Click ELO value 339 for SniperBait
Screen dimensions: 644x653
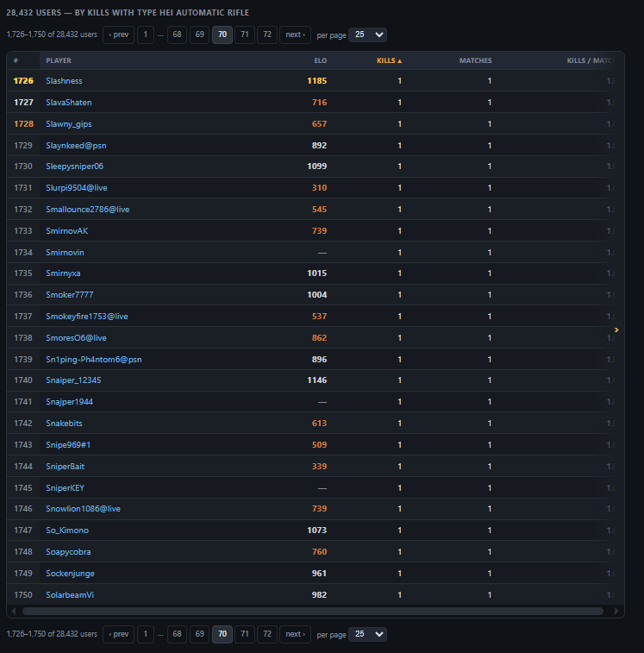319,467
